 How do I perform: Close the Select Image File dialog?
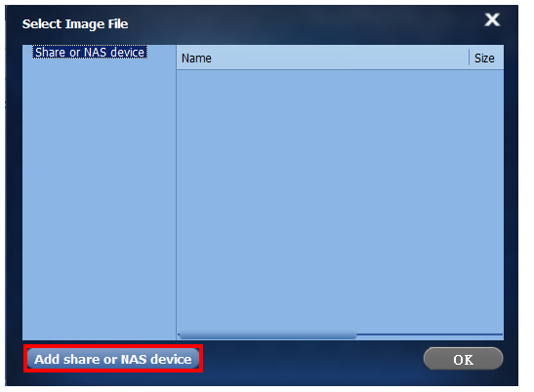click(492, 20)
